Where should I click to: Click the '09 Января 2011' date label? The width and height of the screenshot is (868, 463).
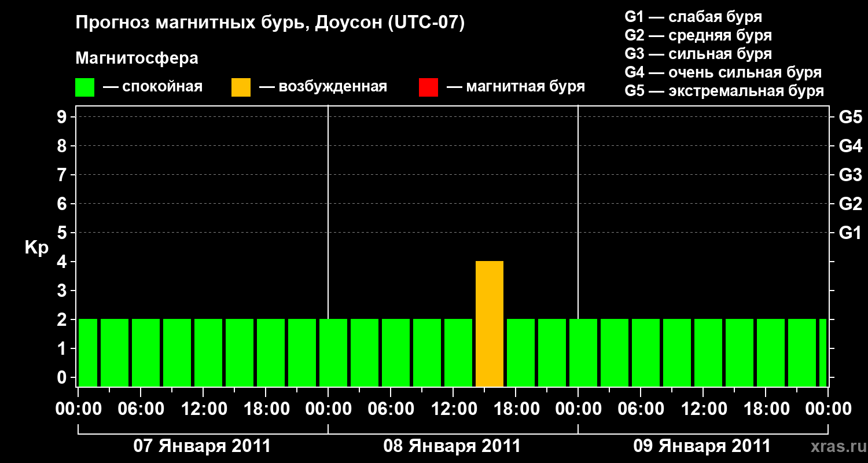click(x=702, y=446)
